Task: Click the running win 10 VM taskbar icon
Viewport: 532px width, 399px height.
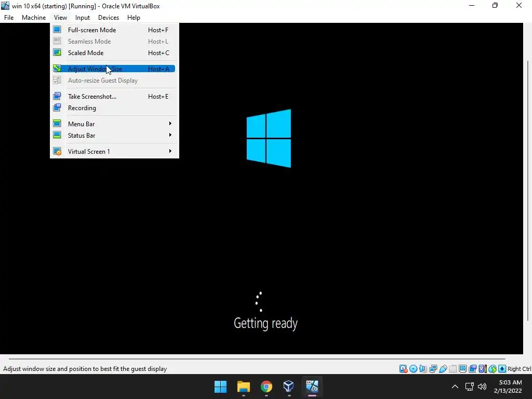Action: pos(312,387)
